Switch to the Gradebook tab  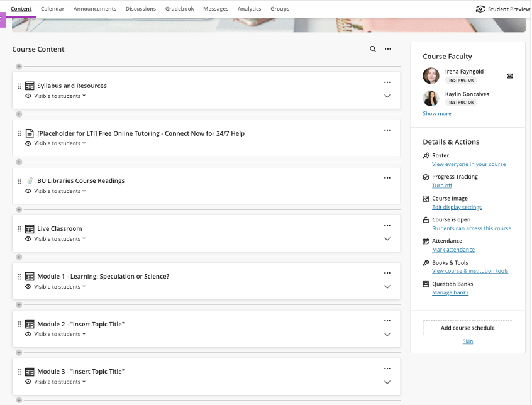(179, 9)
